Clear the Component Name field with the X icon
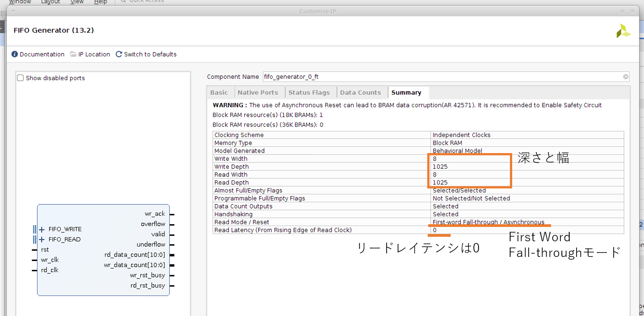Screen dimensions: 644x316 pos(626,77)
